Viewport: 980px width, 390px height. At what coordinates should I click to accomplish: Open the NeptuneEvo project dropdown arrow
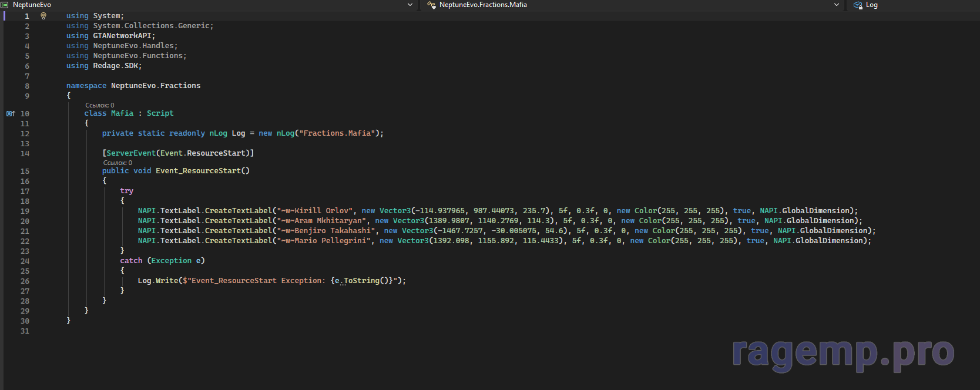coord(410,5)
